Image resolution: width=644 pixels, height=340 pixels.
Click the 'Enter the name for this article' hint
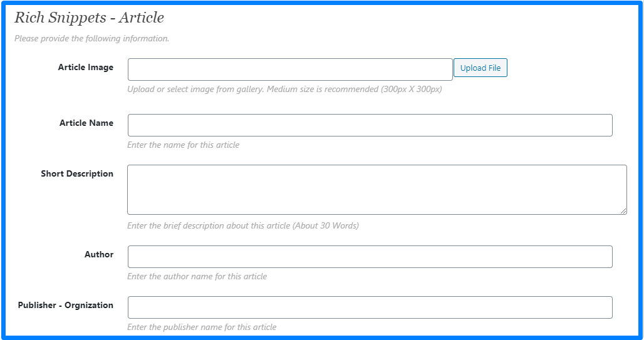tap(183, 145)
